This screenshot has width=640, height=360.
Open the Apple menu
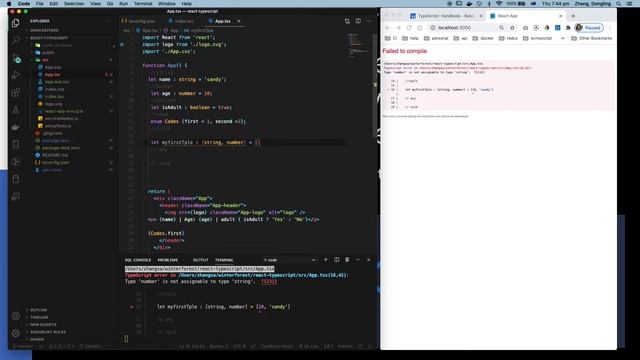point(9,4)
